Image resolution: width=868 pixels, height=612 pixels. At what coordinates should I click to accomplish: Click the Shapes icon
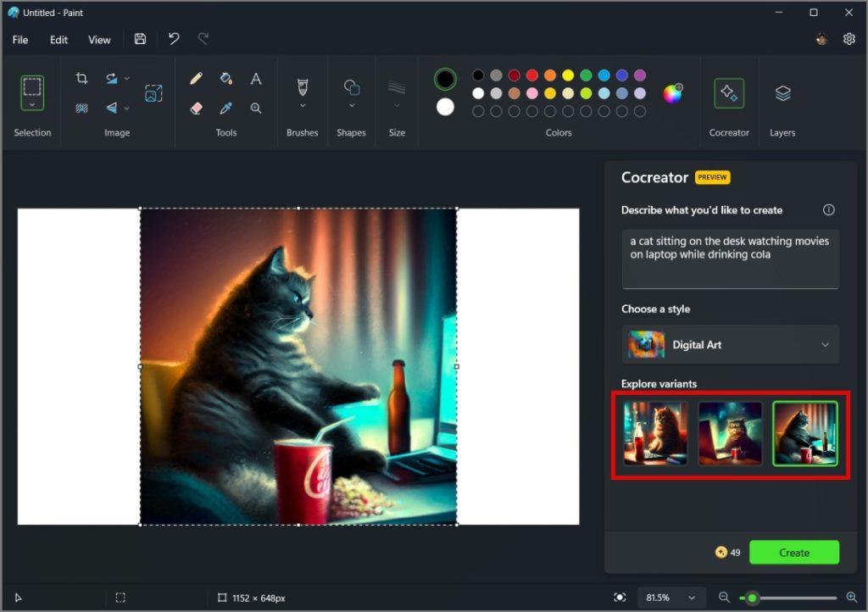point(352,87)
